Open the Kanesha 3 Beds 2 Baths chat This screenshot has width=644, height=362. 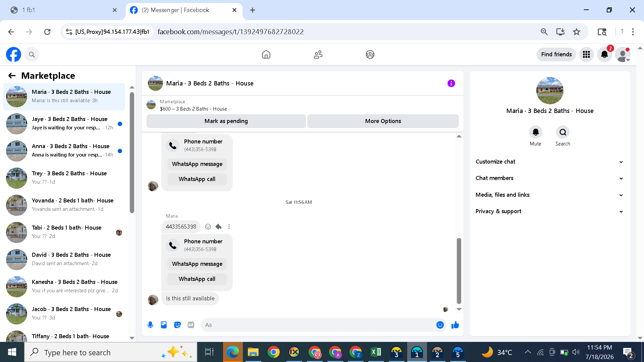pyautogui.click(x=64, y=287)
